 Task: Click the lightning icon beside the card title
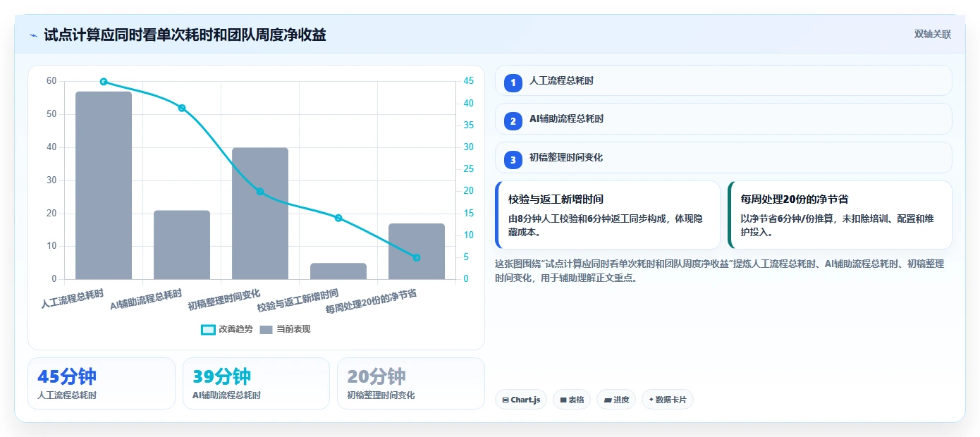(34, 35)
